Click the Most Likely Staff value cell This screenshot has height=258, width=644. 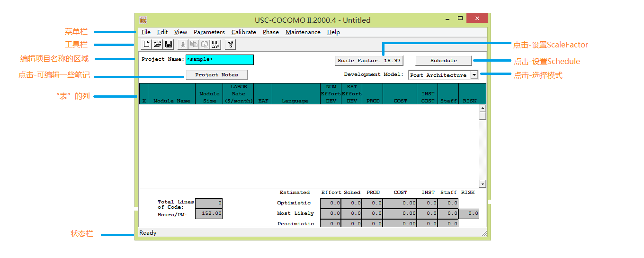pyautogui.click(x=448, y=213)
